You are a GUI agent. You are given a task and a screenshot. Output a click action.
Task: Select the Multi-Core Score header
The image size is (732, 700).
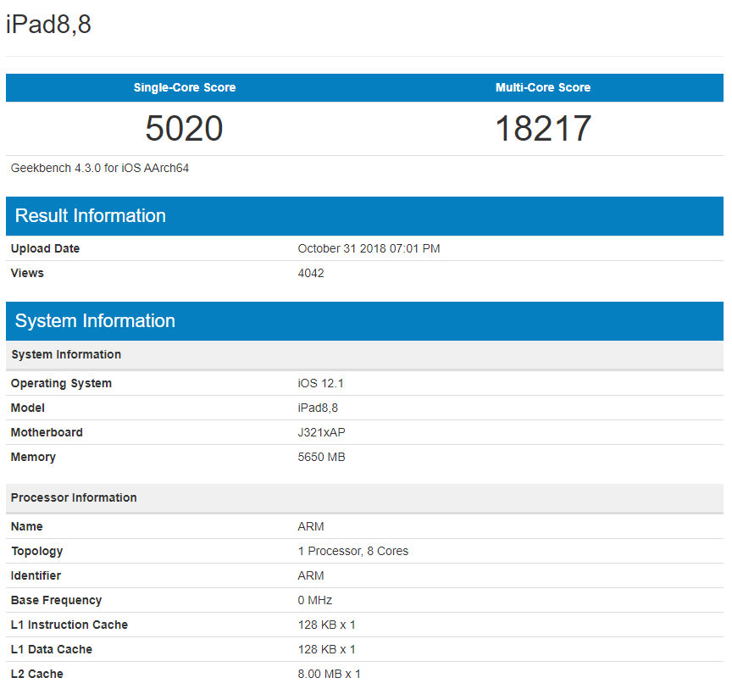[543, 87]
